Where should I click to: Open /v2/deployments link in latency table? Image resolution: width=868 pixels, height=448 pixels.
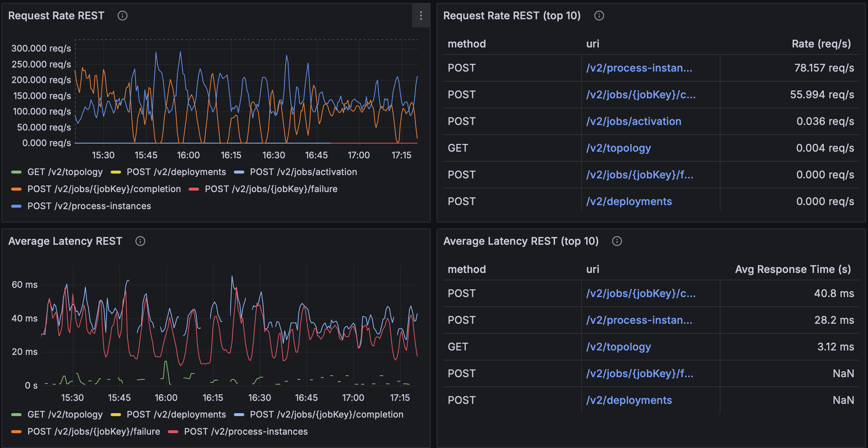click(629, 400)
